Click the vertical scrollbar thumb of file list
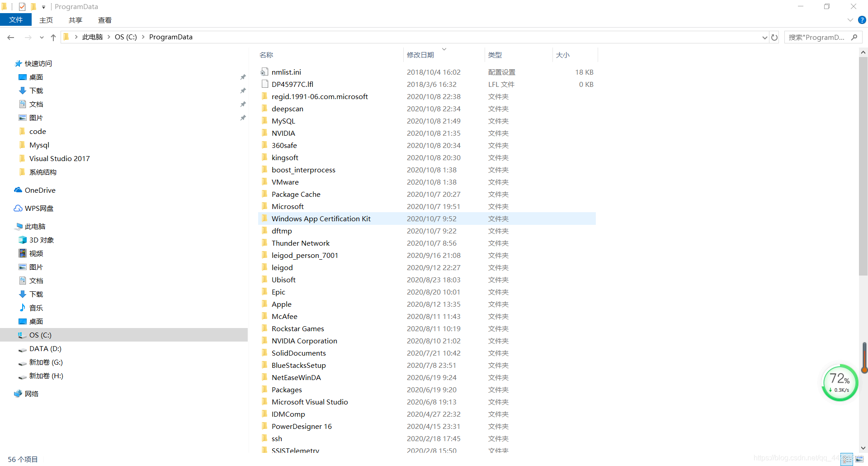Viewport: 868px width, 466px height. [x=863, y=166]
